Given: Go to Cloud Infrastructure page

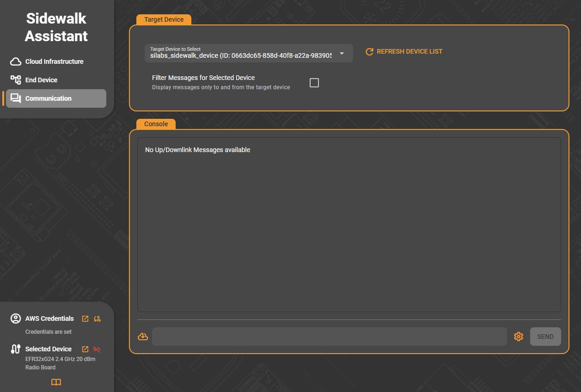Looking at the screenshot, I should 54,61.
